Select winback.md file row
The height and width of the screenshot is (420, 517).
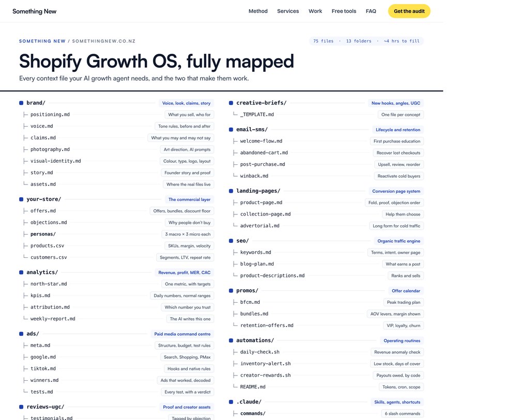[326, 176]
